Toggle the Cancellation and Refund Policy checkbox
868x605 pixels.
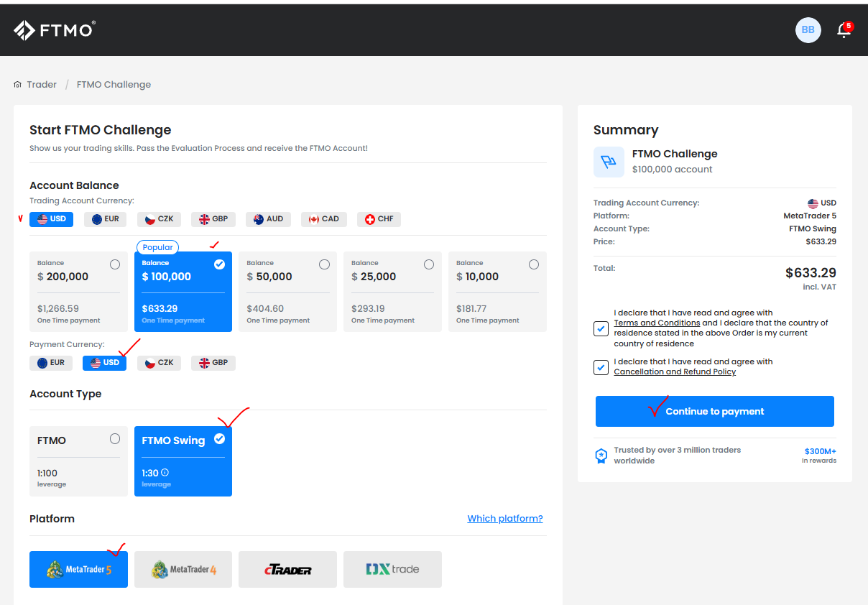[x=601, y=367]
